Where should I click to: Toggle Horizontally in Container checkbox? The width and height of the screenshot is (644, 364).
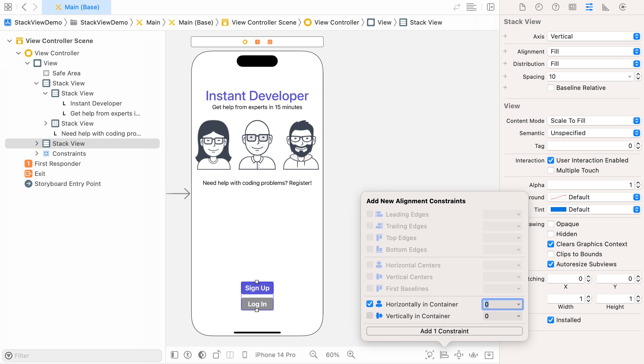pyautogui.click(x=369, y=304)
